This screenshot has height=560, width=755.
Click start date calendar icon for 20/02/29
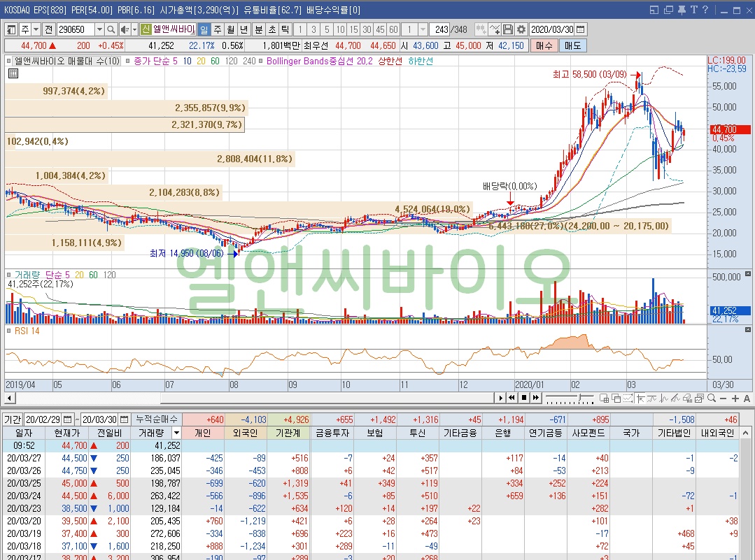tap(67, 419)
